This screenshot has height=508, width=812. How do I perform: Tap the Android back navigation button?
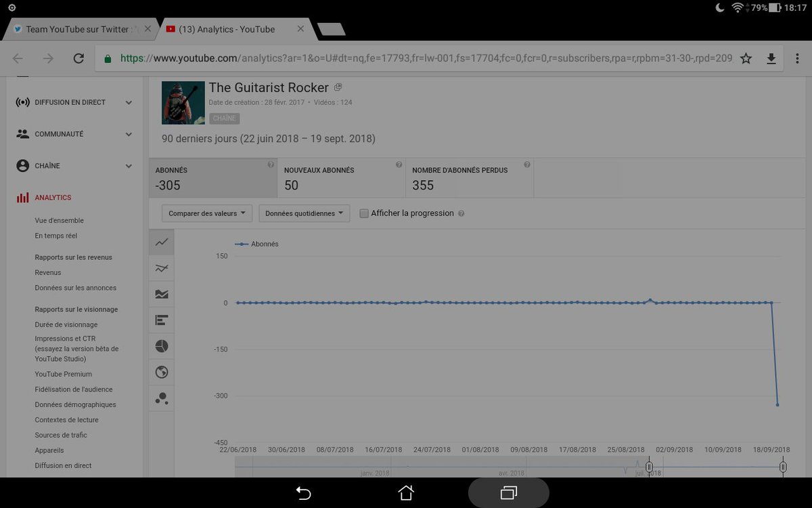pos(304,493)
